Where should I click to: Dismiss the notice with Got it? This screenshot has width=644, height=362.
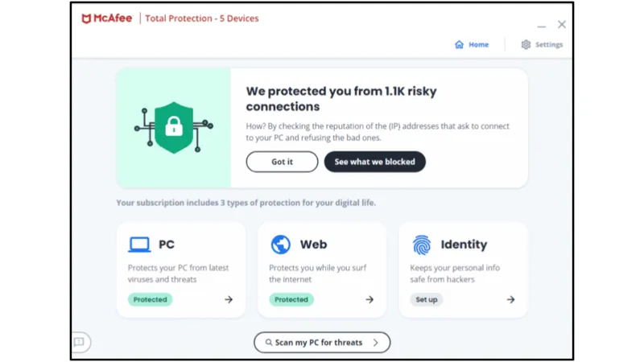pos(283,162)
